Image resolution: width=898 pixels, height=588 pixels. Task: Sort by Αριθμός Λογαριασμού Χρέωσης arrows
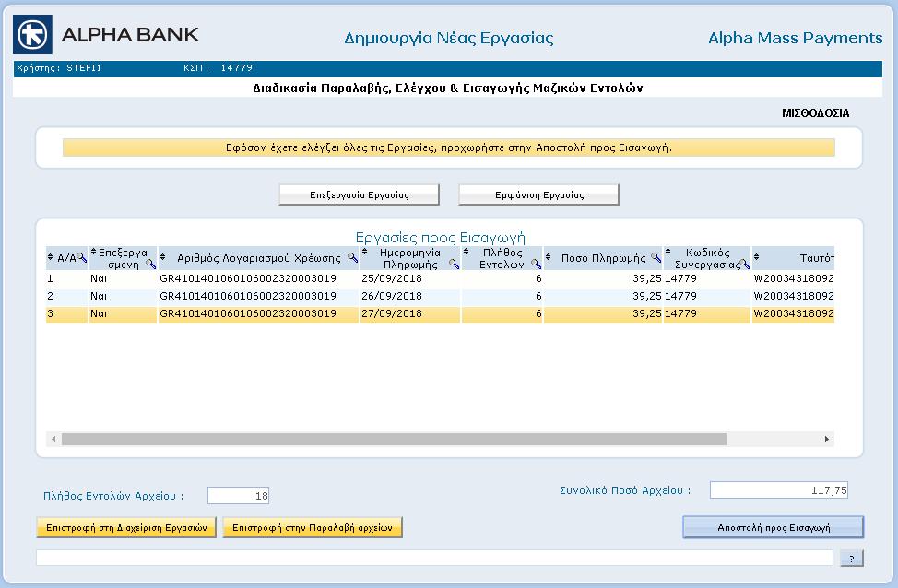point(162,257)
